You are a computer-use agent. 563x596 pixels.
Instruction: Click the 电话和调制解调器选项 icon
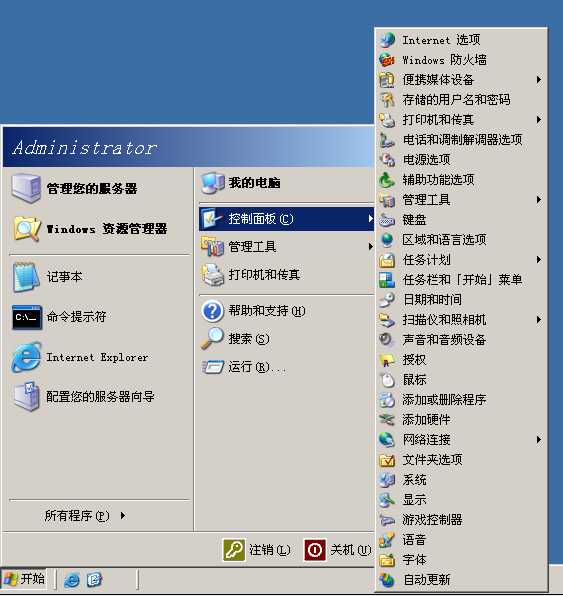click(387, 139)
